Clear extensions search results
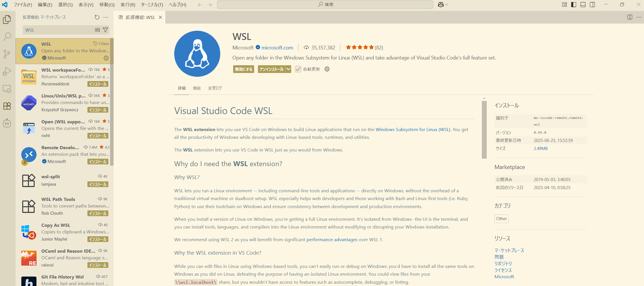The height and width of the screenshot is (286, 644). pyautogui.click(x=97, y=30)
